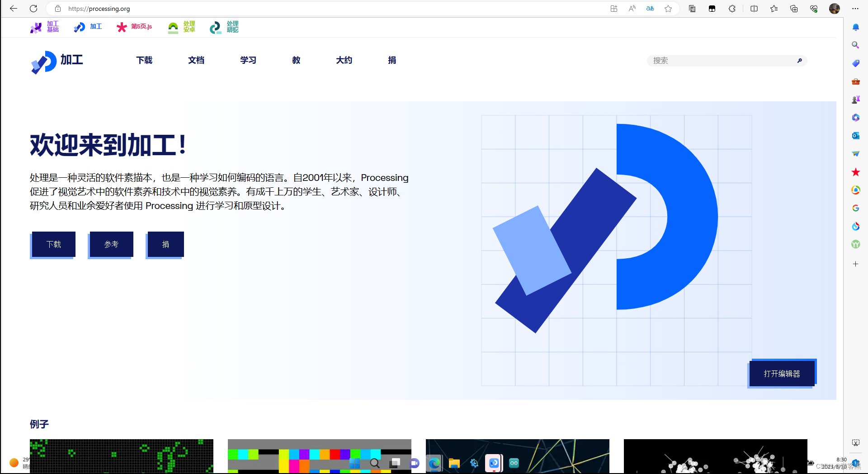The width and height of the screenshot is (868, 474).
Task: Toggle the notifications bell in the Edge sidebar
Action: pos(855,27)
